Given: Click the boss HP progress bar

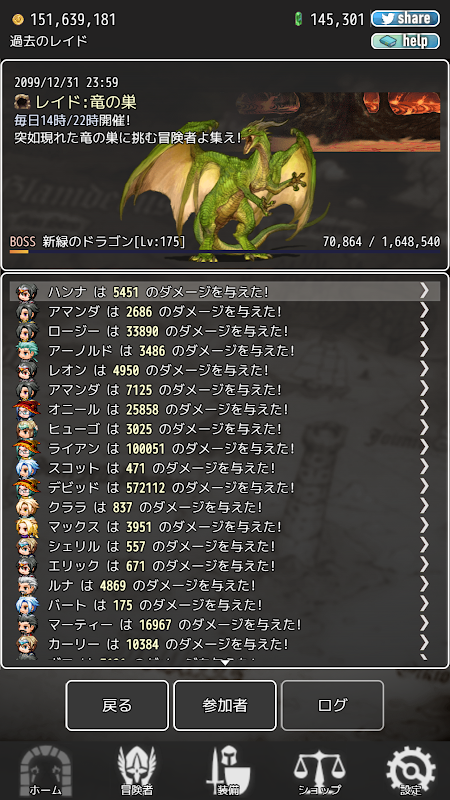Looking at the screenshot, I should (224, 252).
